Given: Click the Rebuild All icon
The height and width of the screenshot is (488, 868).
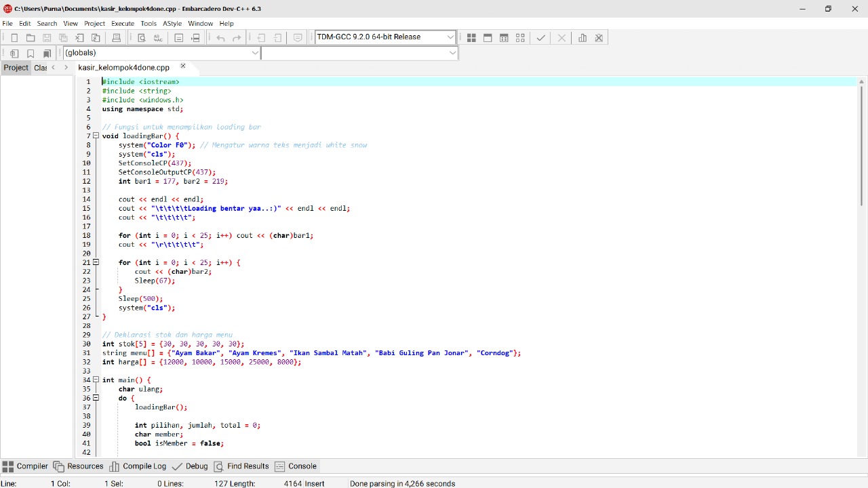Looking at the screenshot, I should [520, 38].
